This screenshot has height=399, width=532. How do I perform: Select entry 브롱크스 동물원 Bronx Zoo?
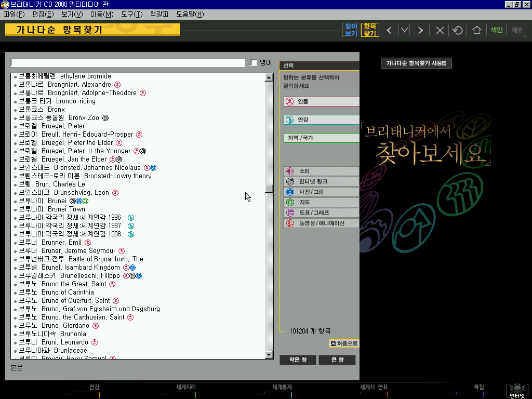pos(59,118)
